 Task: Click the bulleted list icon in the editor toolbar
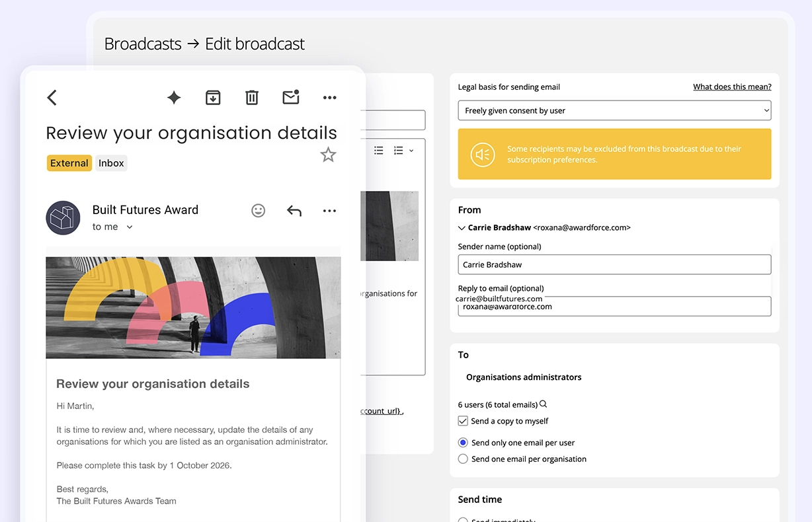coord(378,151)
